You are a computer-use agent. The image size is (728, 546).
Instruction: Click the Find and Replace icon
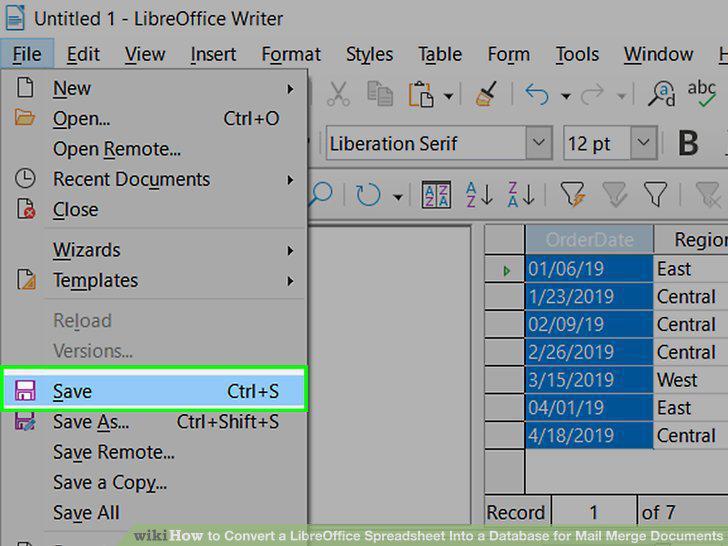[x=662, y=94]
